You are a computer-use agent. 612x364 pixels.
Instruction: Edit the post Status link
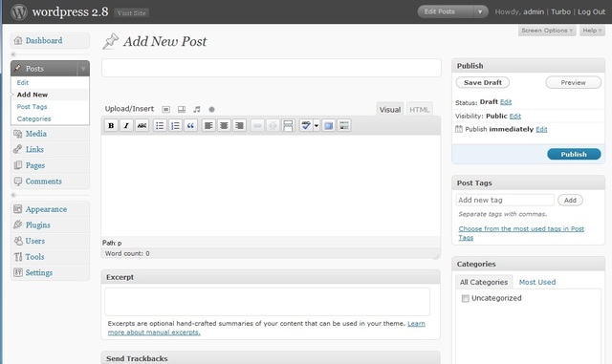point(506,102)
